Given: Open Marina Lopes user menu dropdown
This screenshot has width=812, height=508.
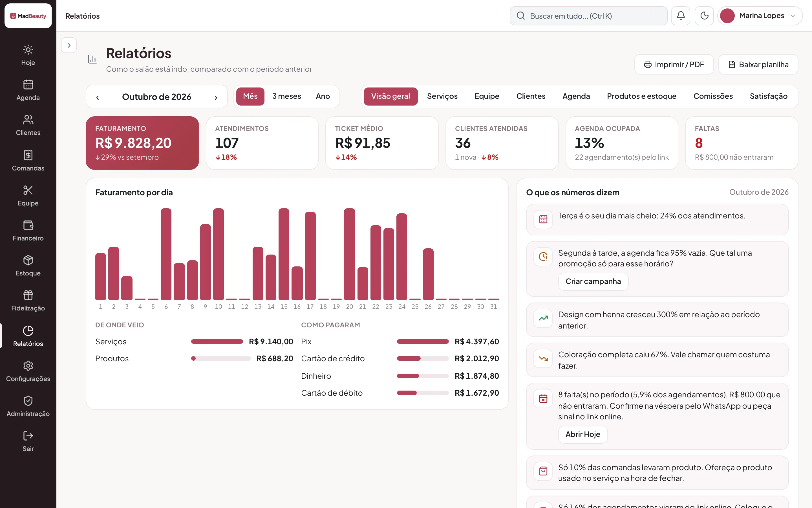Looking at the screenshot, I should (x=760, y=16).
